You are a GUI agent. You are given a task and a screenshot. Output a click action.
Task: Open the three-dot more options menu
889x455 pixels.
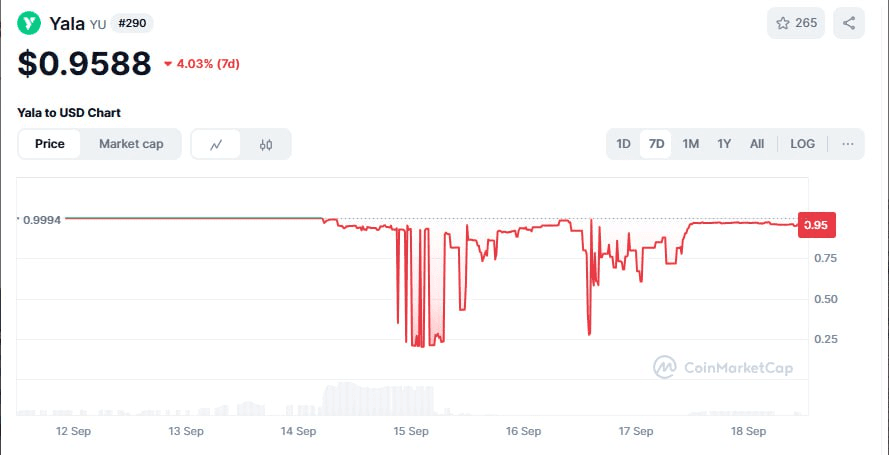point(848,144)
